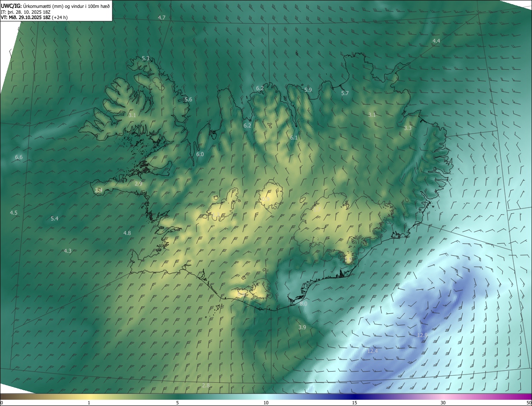The height and width of the screenshot is (406, 532).
Task: Click the "15" tick on the color scale
Action: pyautogui.click(x=355, y=403)
